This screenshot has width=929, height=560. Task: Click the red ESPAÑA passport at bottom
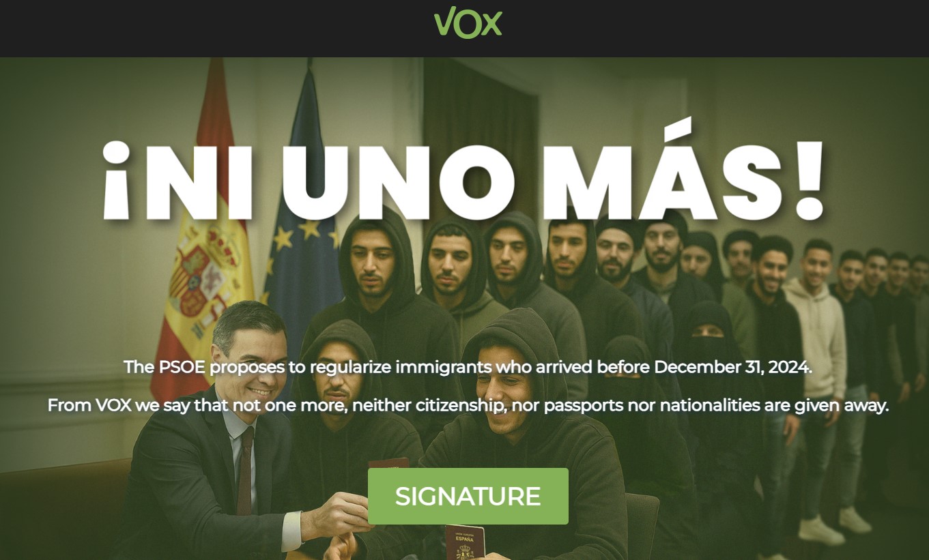click(x=464, y=543)
